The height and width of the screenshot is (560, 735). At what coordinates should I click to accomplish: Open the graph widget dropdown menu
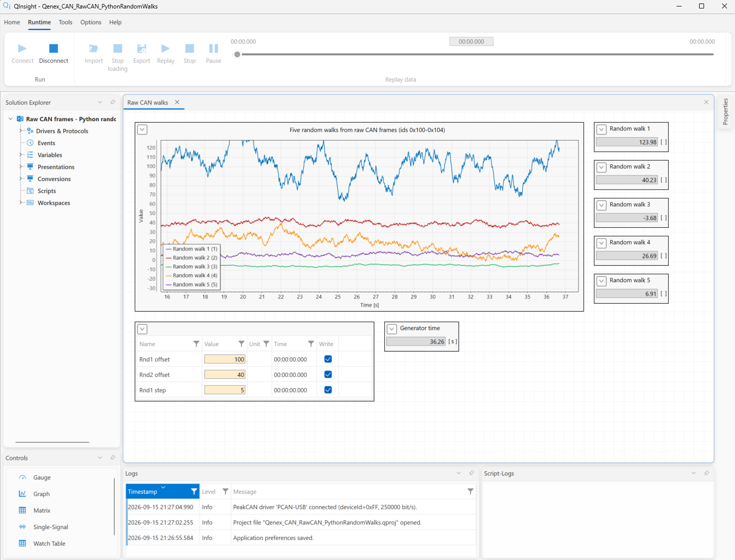pyautogui.click(x=143, y=130)
